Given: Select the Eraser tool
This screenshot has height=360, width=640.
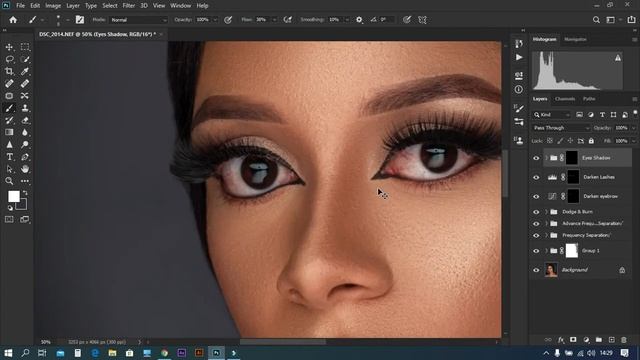Looking at the screenshot, I should coord(25,120).
